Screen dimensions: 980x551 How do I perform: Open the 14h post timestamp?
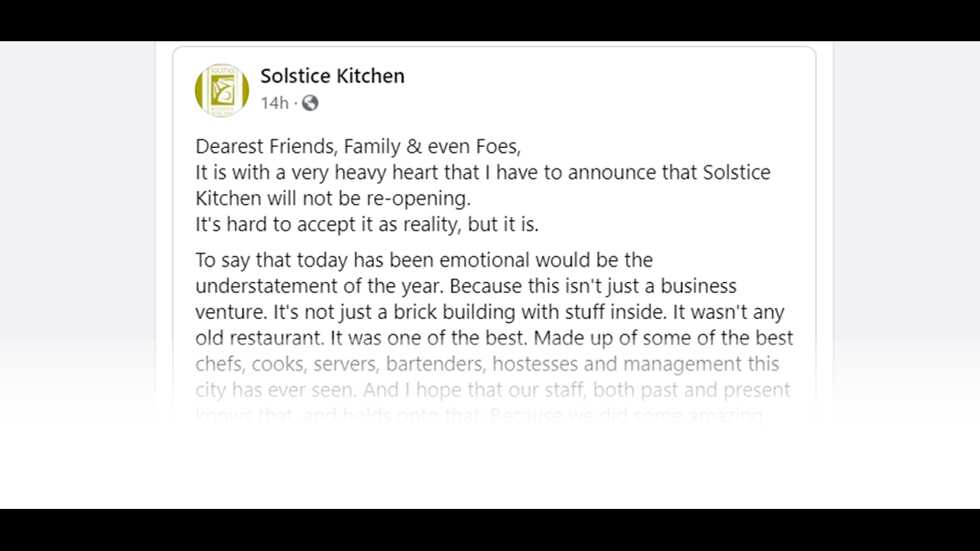click(274, 103)
